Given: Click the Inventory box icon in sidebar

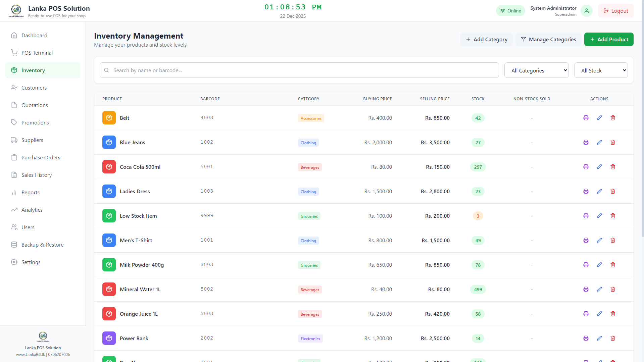Looking at the screenshot, I should 14,70.
